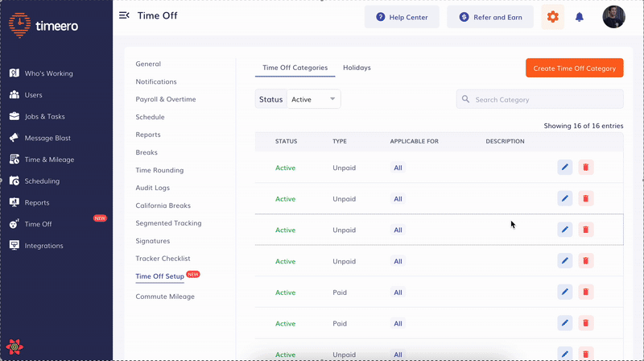644x361 pixels.
Task: Click the TYPE column header
Action: coord(340,141)
